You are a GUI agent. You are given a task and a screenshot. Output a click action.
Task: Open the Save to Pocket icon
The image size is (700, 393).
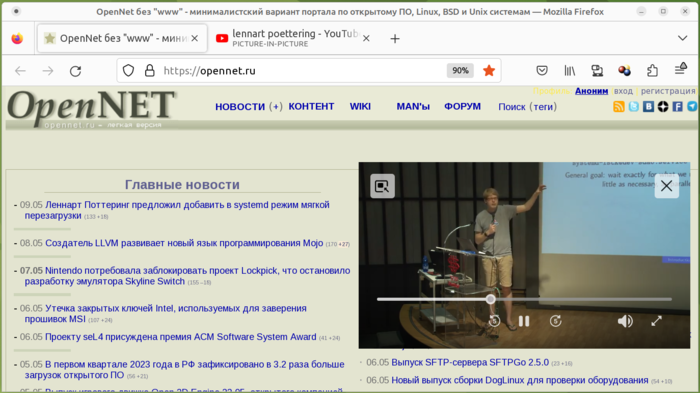(x=542, y=71)
